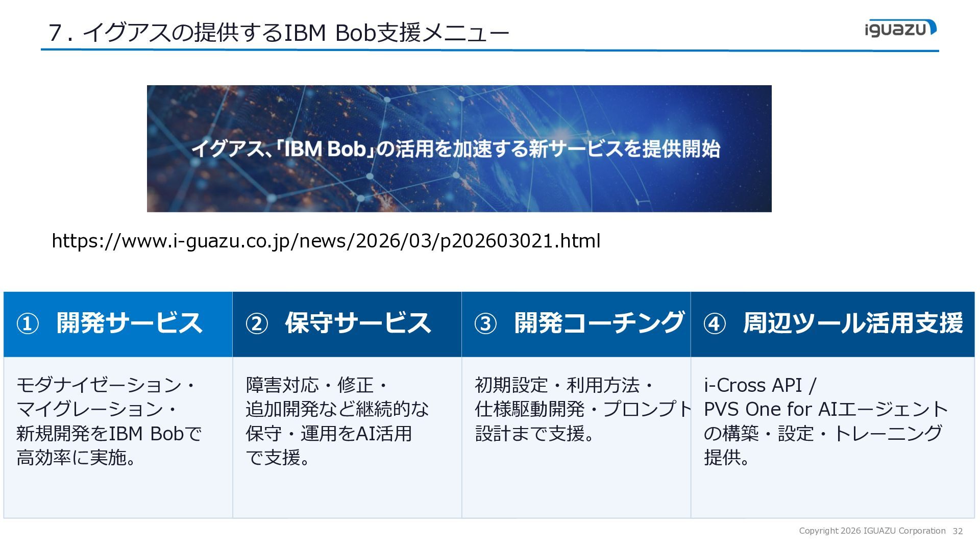Select the ③ 開発コーチング header
Viewport: 980px width, 551px height.
(576, 324)
